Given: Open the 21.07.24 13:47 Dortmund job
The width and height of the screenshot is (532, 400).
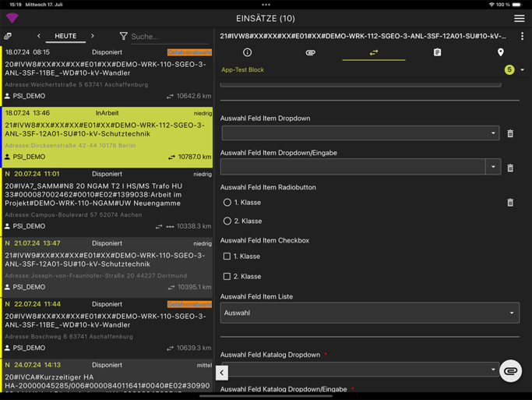Looking at the screenshot, I should 107,267.
